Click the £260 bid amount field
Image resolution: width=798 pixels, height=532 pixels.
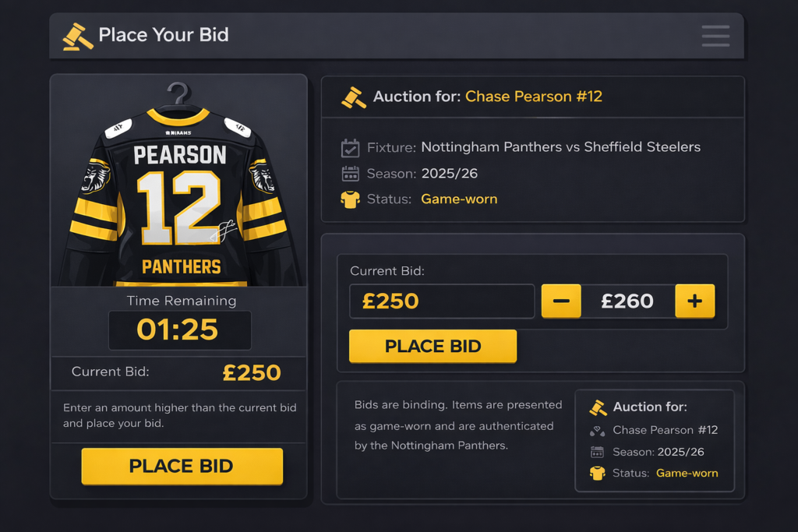pyautogui.click(x=627, y=301)
